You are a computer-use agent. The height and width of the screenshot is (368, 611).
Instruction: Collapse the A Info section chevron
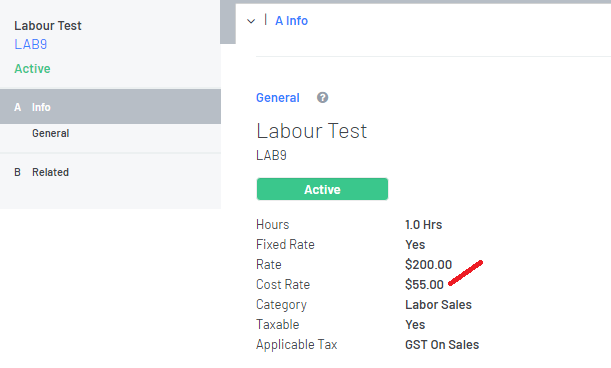tap(251, 21)
